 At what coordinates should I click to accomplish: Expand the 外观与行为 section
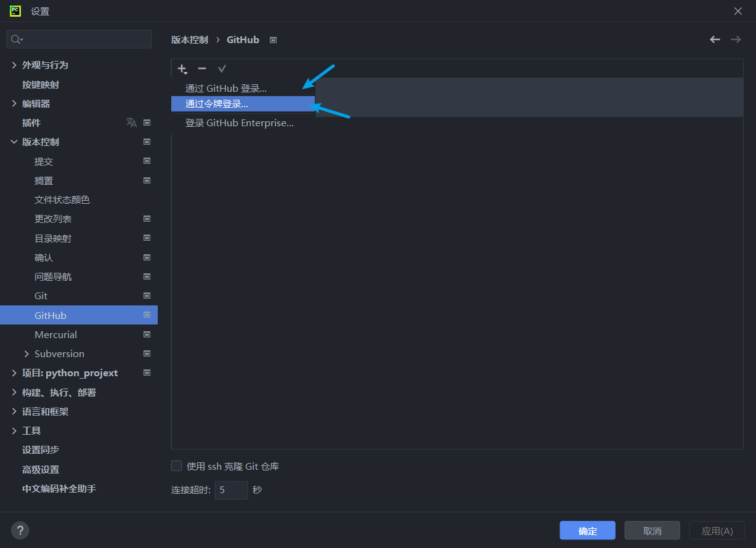pos(14,65)
